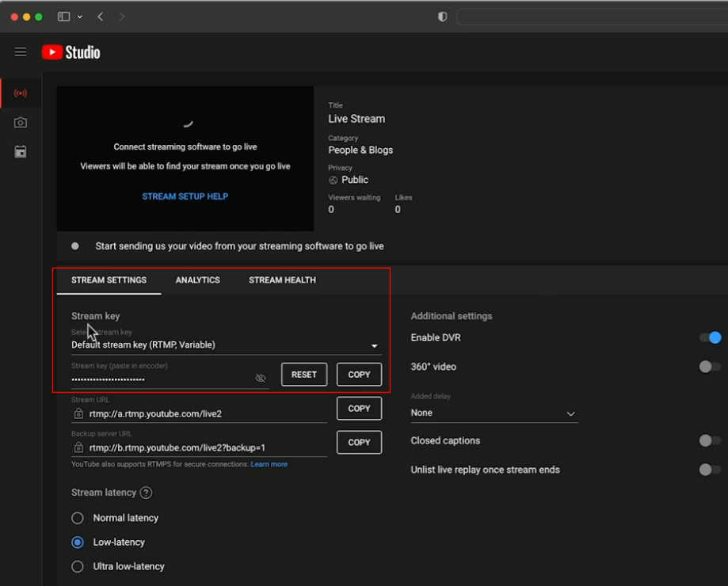Toggle the browser sidebar panel icon
This screenshot has width=728, height=586.
pyautogui.click(x=63, y=17)
